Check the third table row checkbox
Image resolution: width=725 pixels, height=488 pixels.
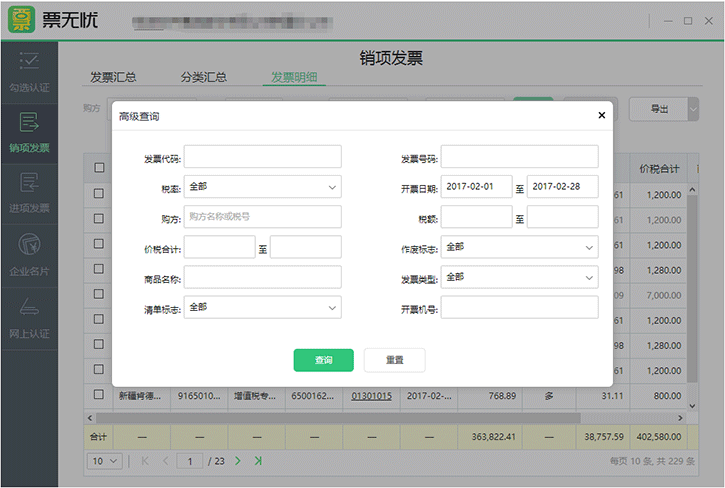pyautogui.click(x=99, y=243)
